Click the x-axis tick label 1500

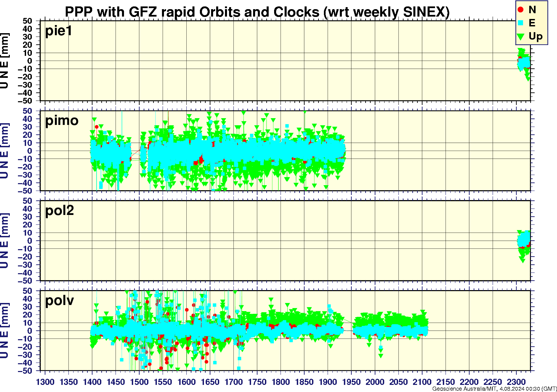pos(139,382)
